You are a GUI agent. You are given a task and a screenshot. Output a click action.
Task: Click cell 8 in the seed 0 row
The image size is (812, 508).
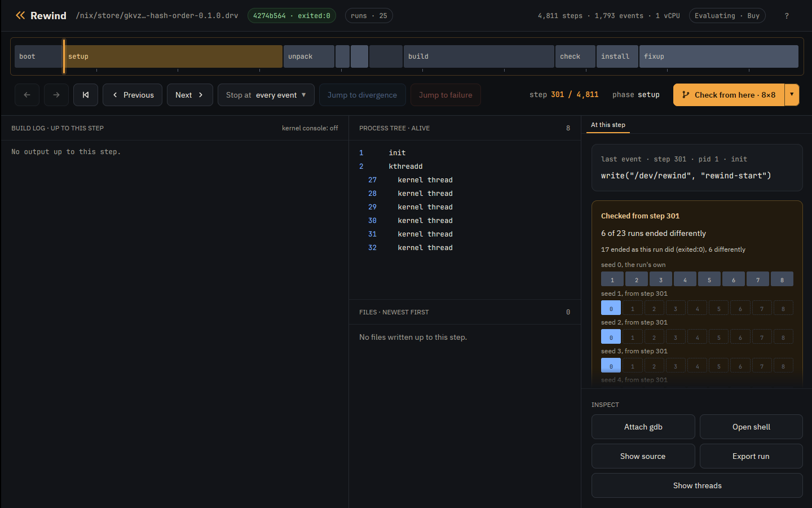(x=782, y=279)
